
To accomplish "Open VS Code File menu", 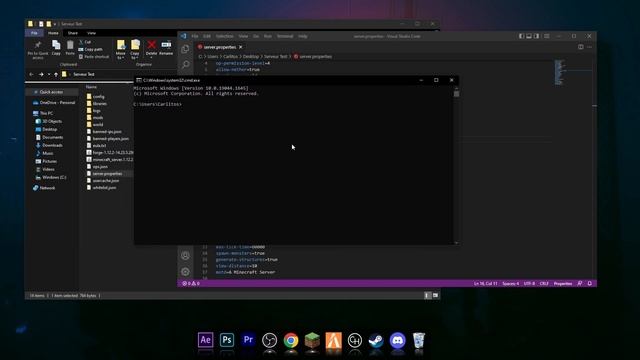I will tap(195, 36).
